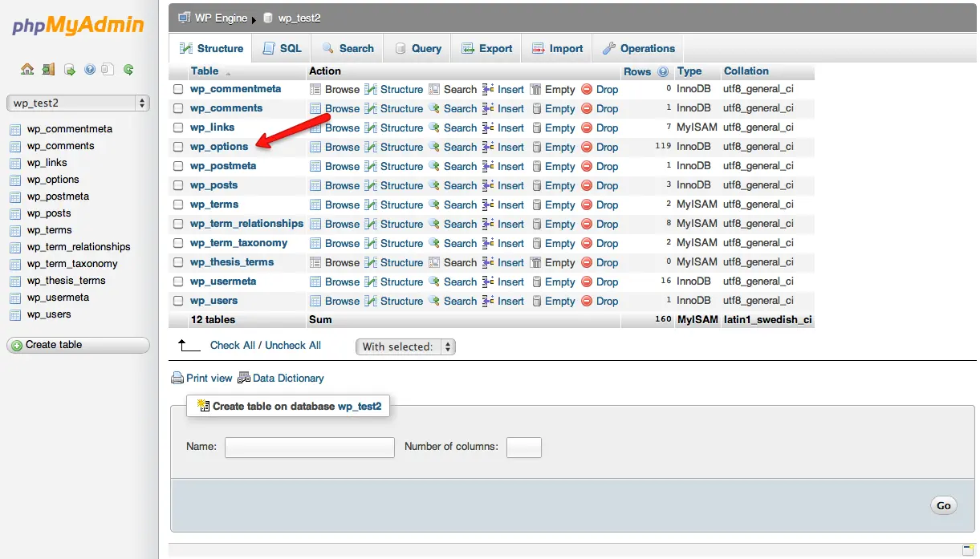Check the wp_terms row checkbox
Viewport: 980px width, 559px height.
click(x=178, y=205)
